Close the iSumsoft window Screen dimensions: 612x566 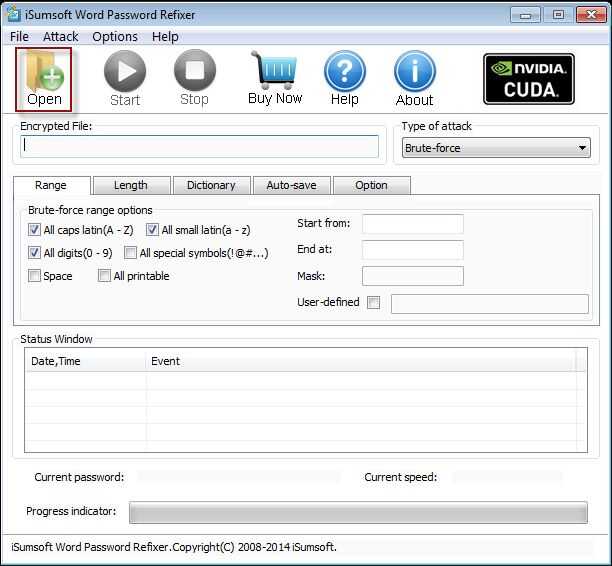591,15
